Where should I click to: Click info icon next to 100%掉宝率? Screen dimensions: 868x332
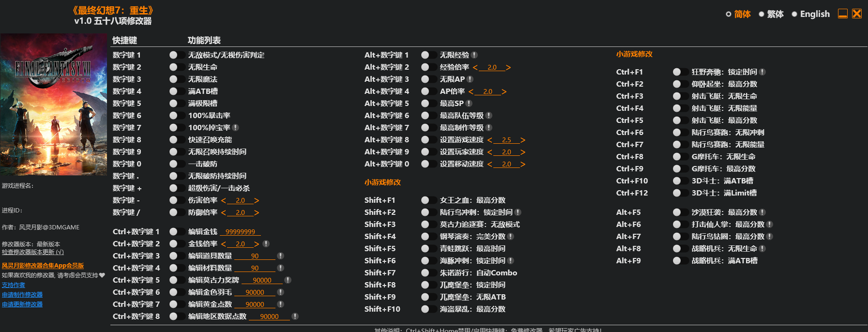(235, 128)
